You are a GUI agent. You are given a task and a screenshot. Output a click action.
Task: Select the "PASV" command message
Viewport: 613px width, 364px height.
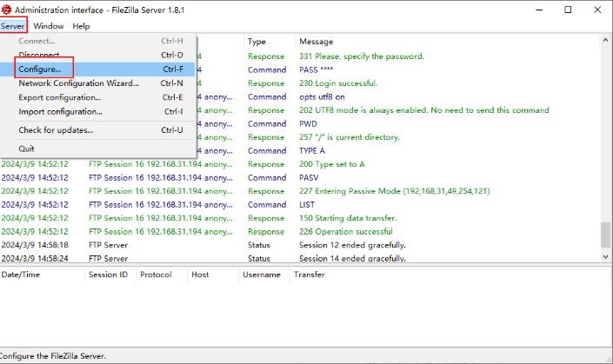click(x=309, y=178)
